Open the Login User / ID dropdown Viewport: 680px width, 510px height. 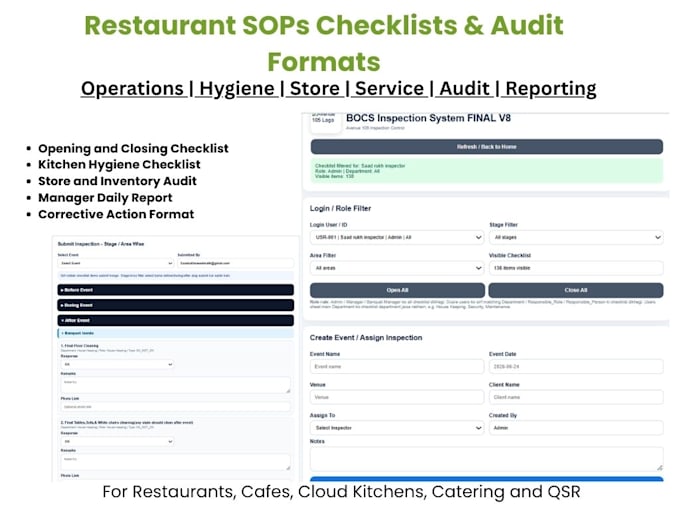397,237
